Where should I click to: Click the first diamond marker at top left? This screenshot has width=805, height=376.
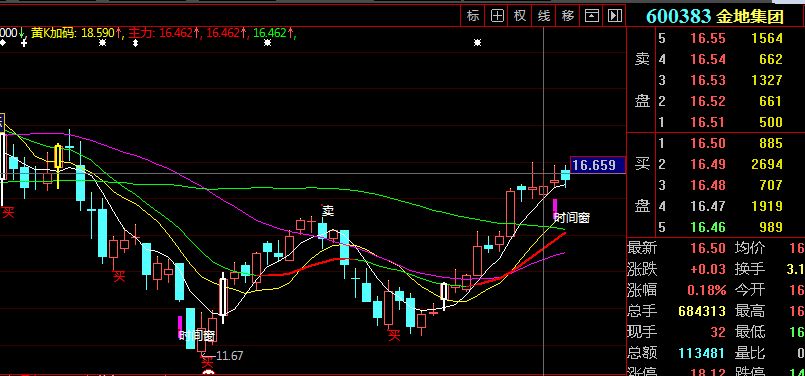tap(2, 43)
